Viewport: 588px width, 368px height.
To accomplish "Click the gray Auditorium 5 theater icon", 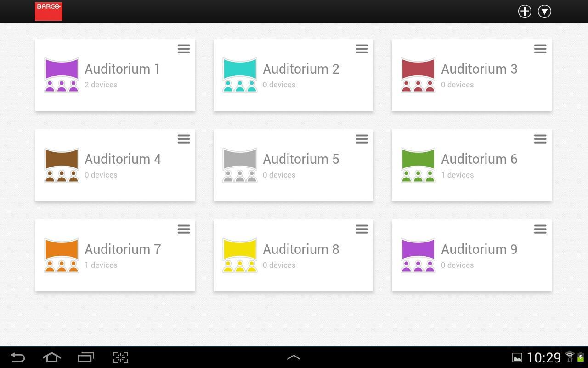I will (x=240, y=165).
